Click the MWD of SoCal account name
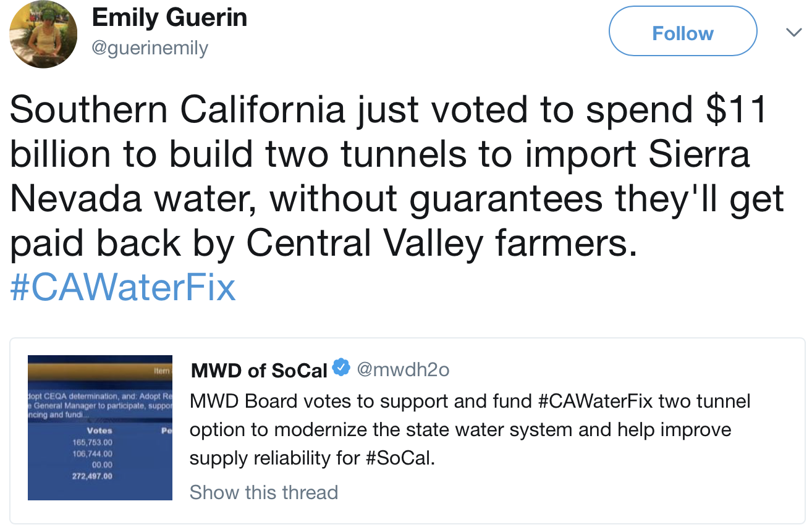The height and width of the screenshot is (530, 812). [259, 370]
